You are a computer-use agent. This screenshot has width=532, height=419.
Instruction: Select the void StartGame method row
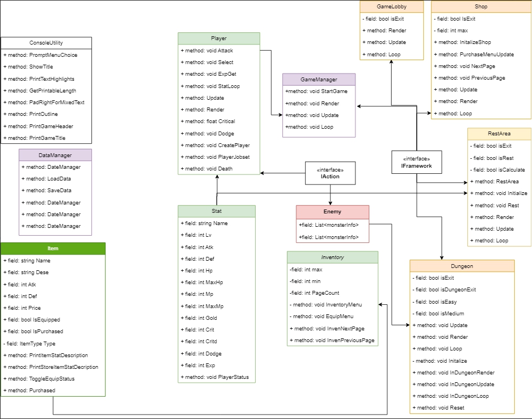319,91
